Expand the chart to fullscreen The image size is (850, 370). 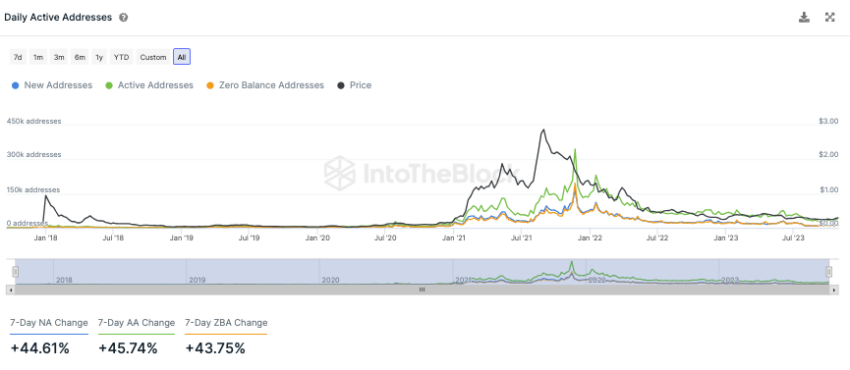pyautogui.click(x=830, y=17)
